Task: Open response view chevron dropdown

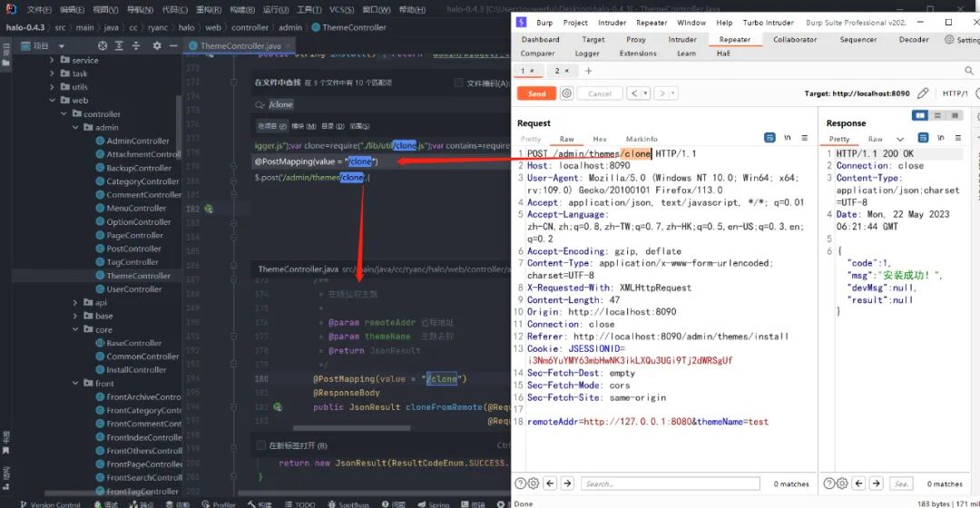Action: pyautogui.click(x=900, y=139)
